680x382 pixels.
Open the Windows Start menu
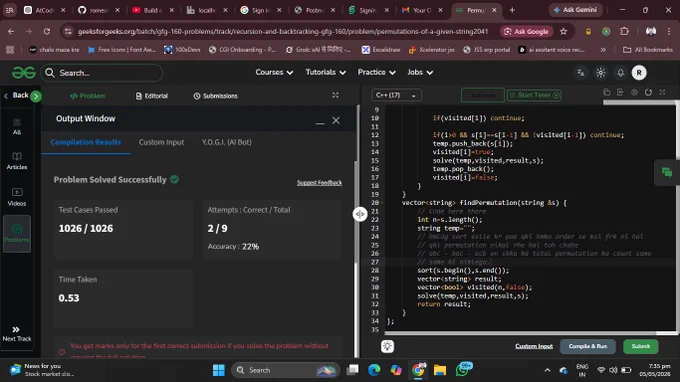point(219,370)
